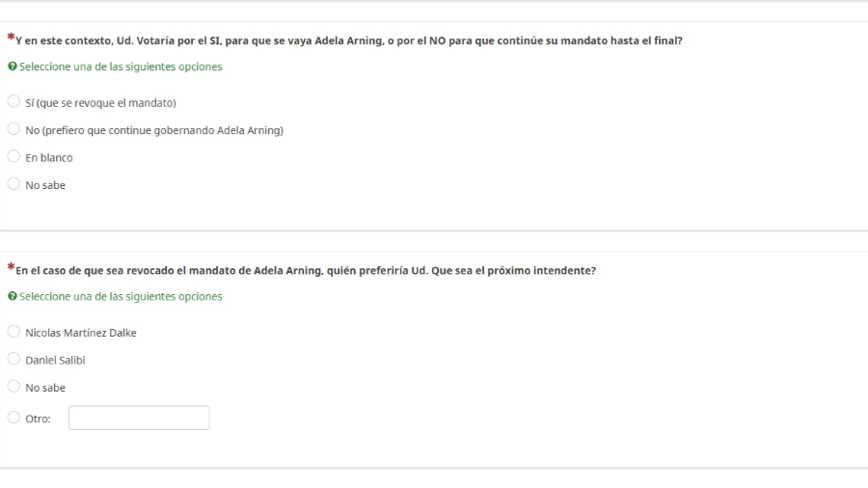868x488 pixels.
Task: Click the 'En blanco' label text
Action: pos(48,157)
